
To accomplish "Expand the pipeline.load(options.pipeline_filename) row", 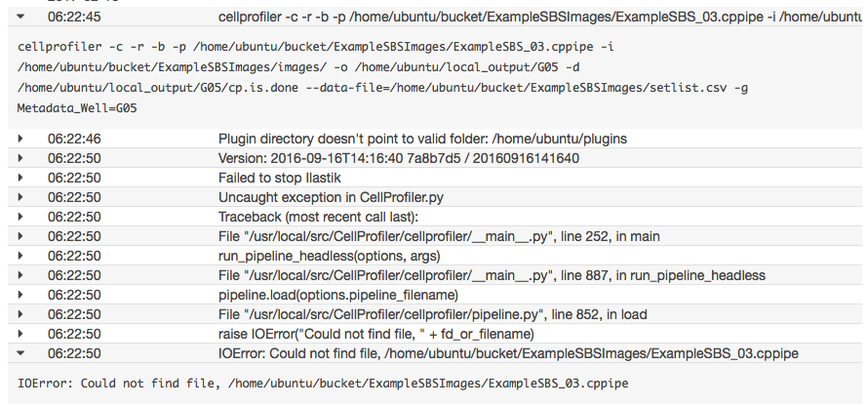I will click(x=20, y=295).
